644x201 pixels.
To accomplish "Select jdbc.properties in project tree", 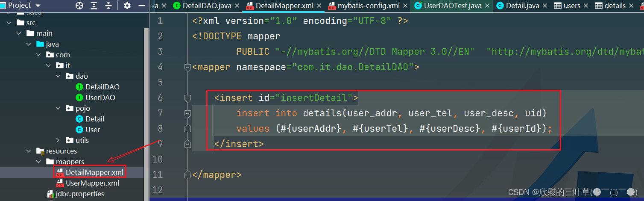I will 80,194.
